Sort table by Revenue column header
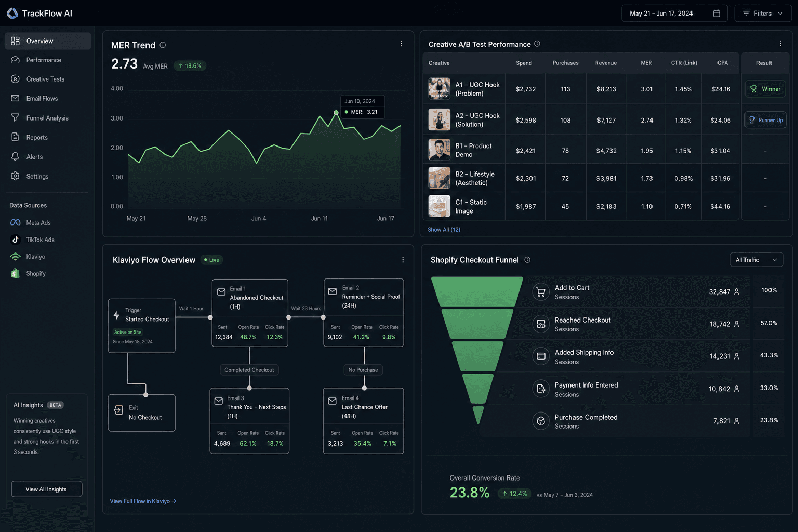Screen dimensions: 798x532 pyautogui.click(x=606, y=63)
